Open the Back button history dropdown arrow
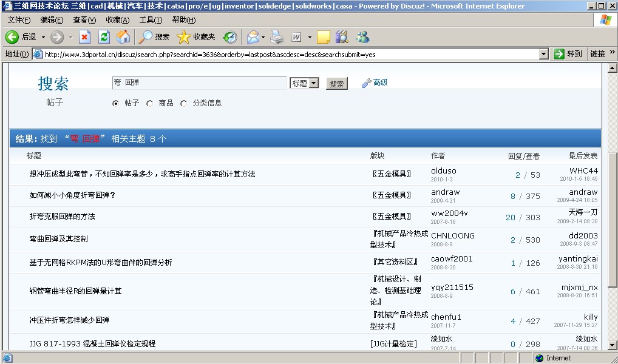This screenshot has width=618, height=364. pos(43,38)
